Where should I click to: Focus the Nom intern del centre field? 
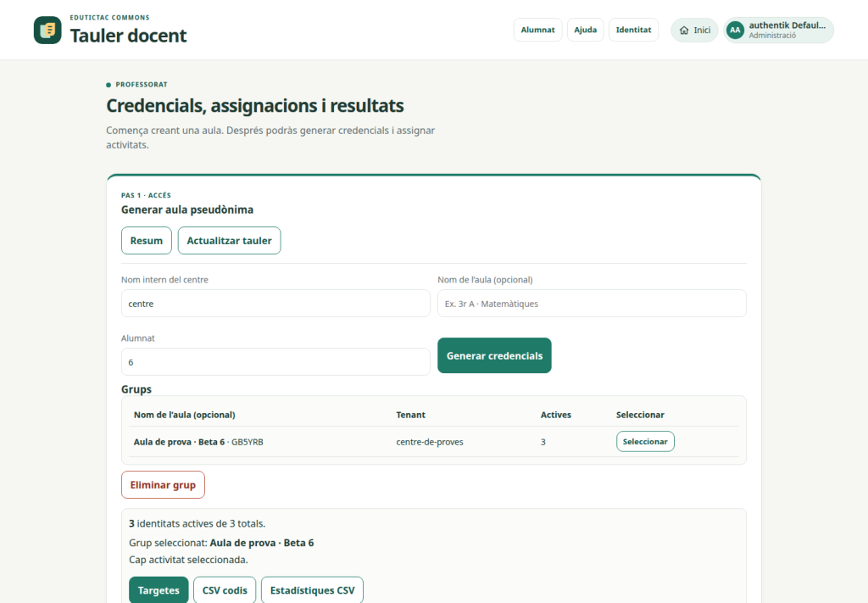point(275,304)
